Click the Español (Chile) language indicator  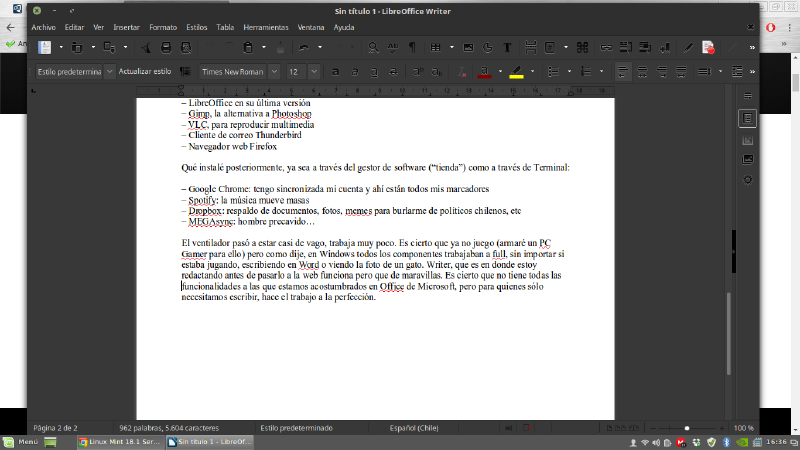click(414, 428)
